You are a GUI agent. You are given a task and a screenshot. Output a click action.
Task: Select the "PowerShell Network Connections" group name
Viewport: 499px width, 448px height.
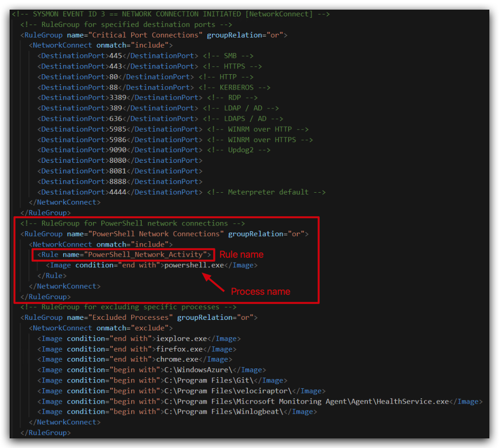156,234
